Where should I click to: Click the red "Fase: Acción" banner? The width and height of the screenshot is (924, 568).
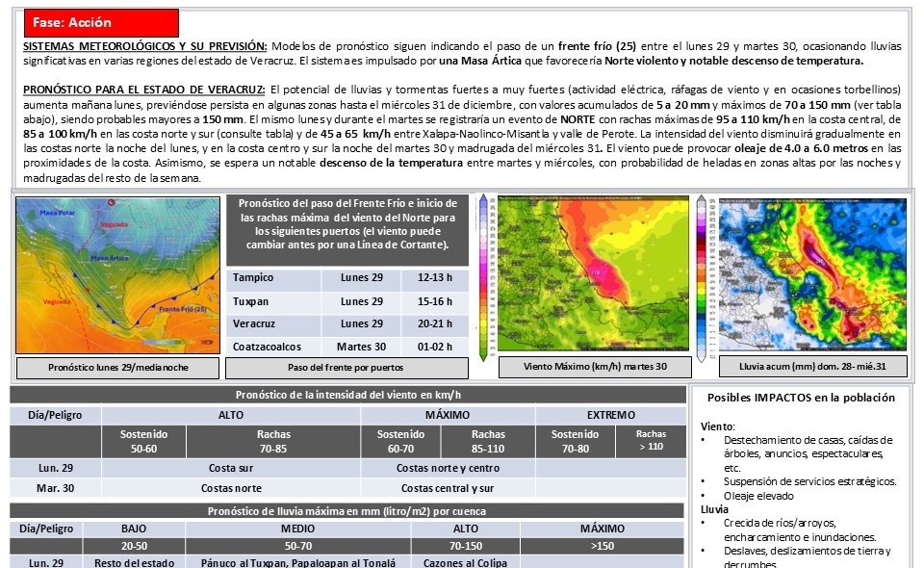[101, 22]
